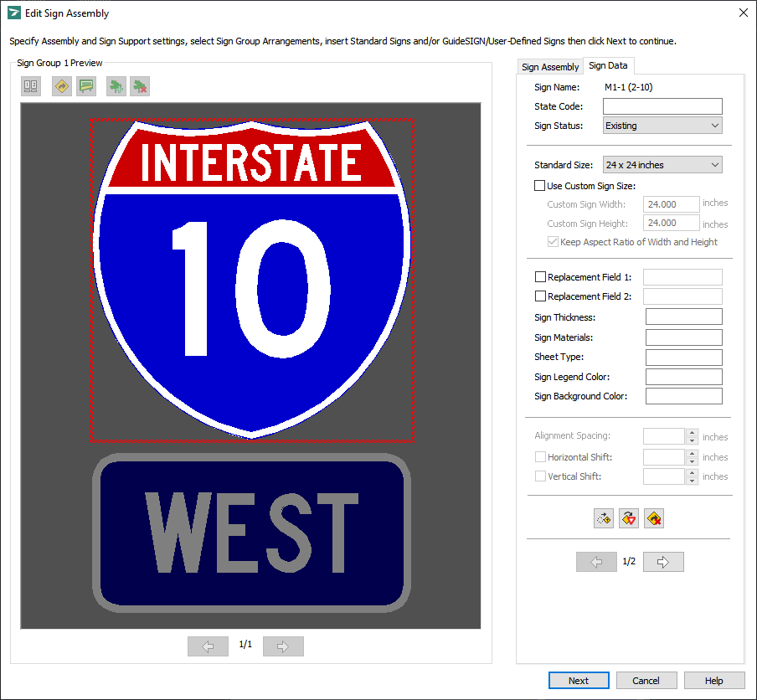Click the 1/2 sign counter text
The image size is (757, 700).
[629, 562]
